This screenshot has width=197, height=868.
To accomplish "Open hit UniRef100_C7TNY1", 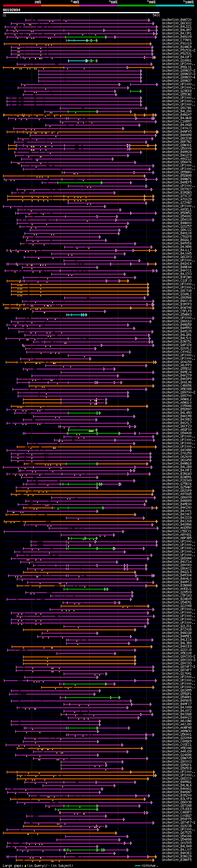I will [x=177, y=40].
